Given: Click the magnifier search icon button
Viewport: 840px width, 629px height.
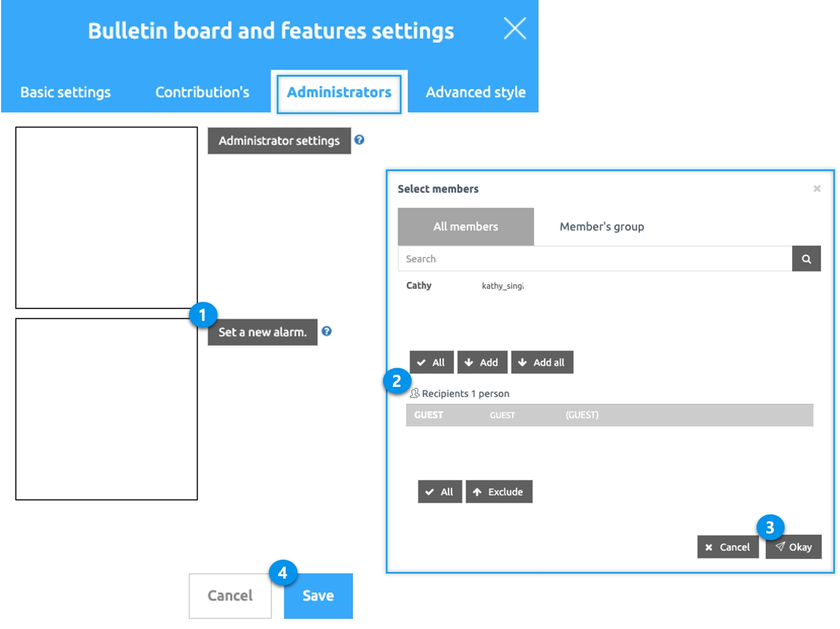Looking at the screenshot, I should tap(806, 259).
